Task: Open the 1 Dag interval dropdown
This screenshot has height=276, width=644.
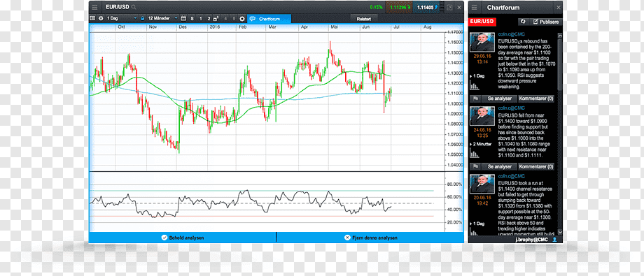Action: point(122,18)
